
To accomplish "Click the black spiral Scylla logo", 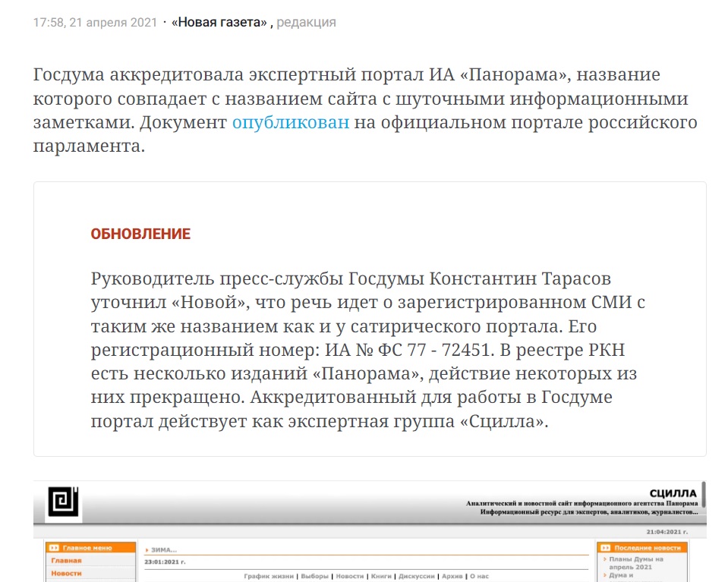I will pos(64,502).
